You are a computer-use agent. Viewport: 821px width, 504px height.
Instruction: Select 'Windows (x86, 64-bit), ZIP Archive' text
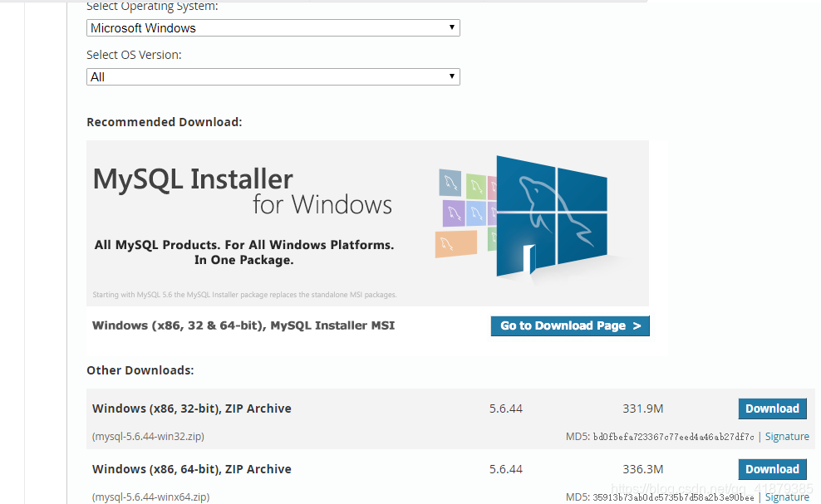pos(192,469)
